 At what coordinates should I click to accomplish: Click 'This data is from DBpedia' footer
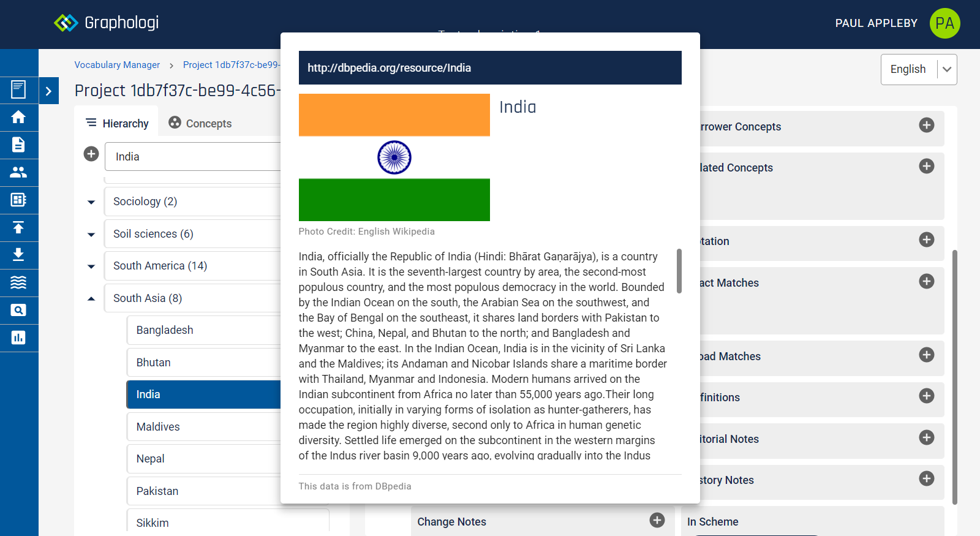(x=355, y=486)
